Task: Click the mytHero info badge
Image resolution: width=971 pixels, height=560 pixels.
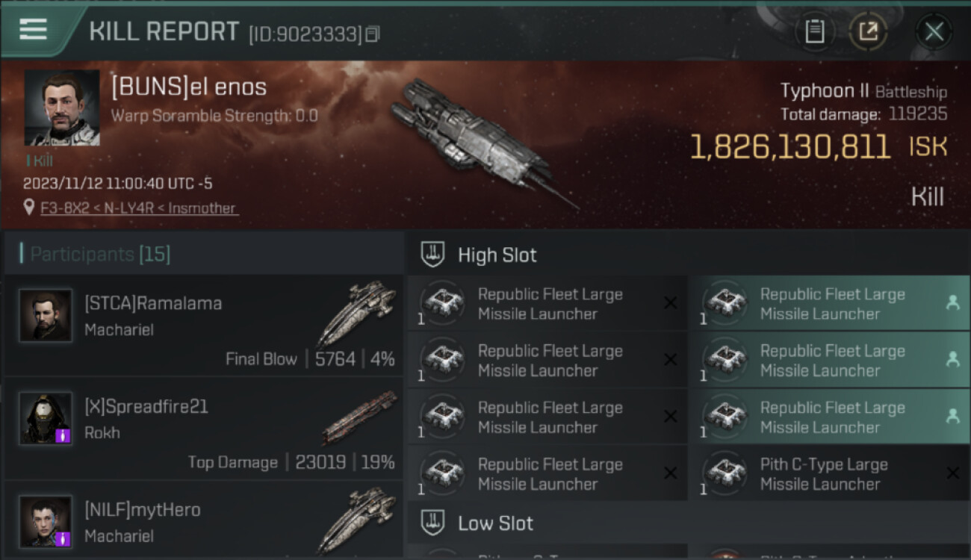Action: 63,538
